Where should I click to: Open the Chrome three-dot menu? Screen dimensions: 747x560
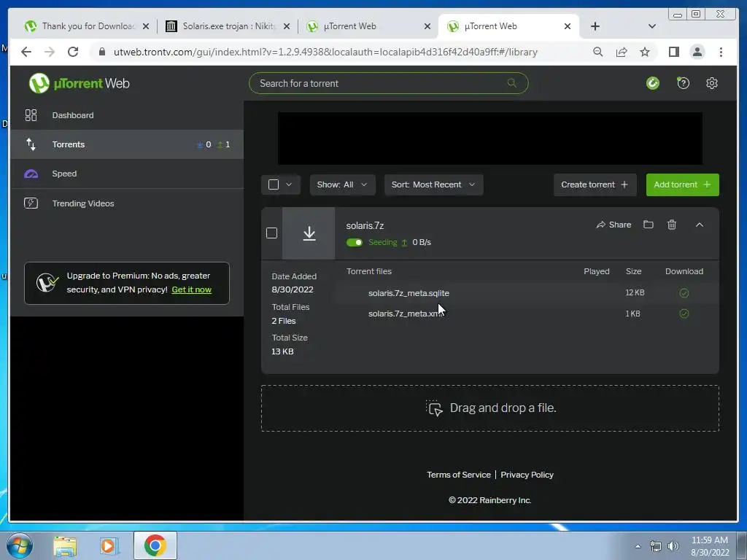click(x=721, y=52)
